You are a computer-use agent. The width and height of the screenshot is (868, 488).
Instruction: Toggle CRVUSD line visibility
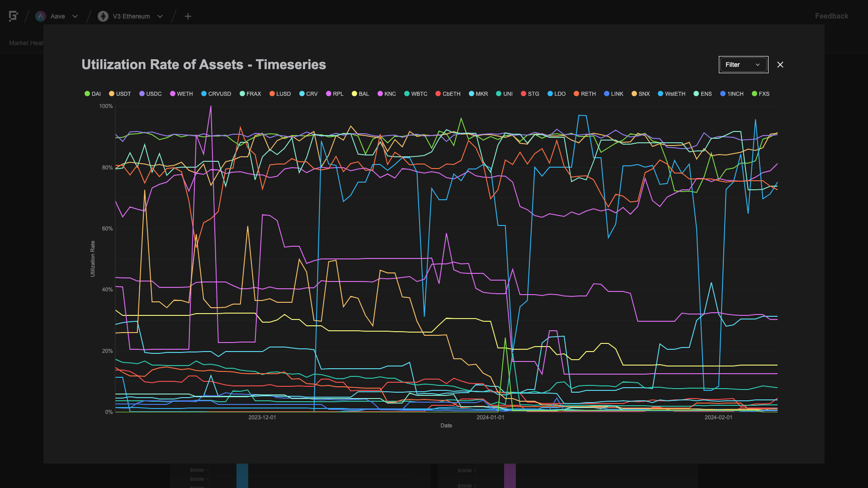[216, 94]
